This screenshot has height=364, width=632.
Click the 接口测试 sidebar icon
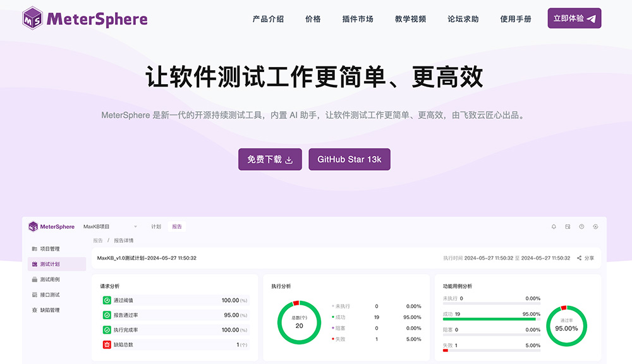tap(35, 294)
